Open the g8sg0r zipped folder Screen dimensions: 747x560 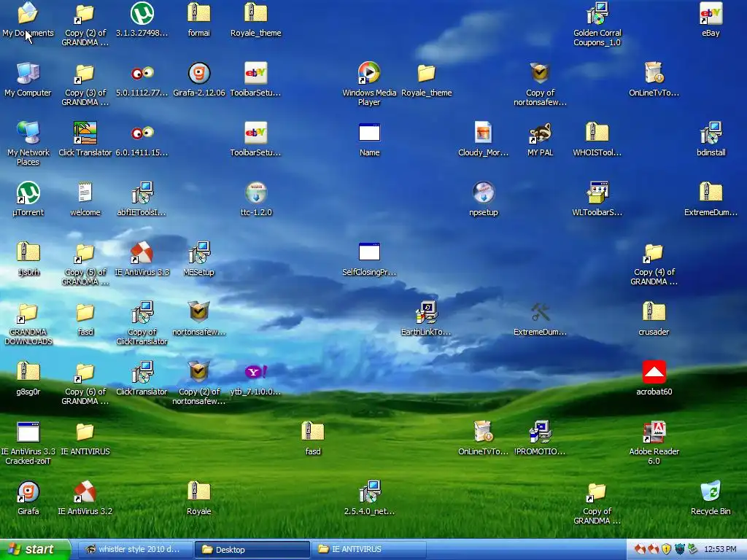point(28,378)
